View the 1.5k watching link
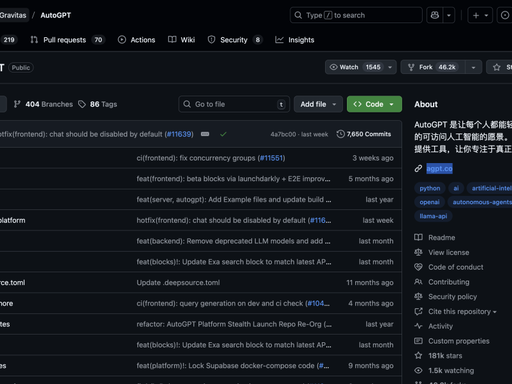512x384 pixels. [451, 371]
